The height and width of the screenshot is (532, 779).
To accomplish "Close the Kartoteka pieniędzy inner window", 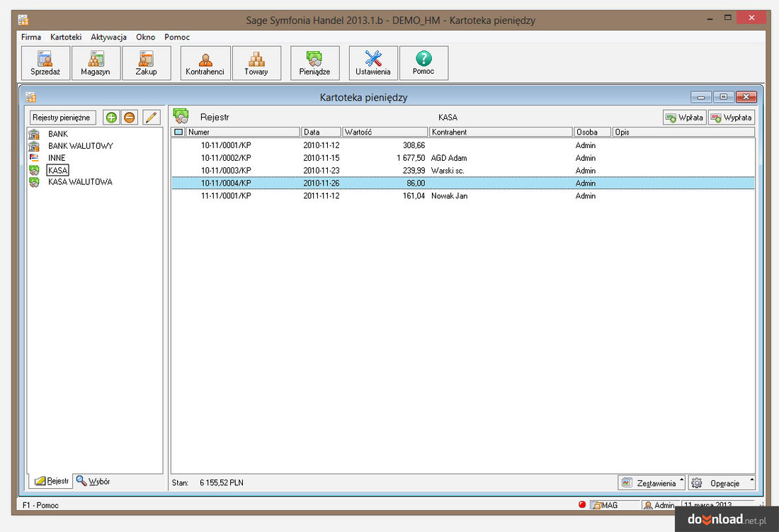I will tap(746, 97).
